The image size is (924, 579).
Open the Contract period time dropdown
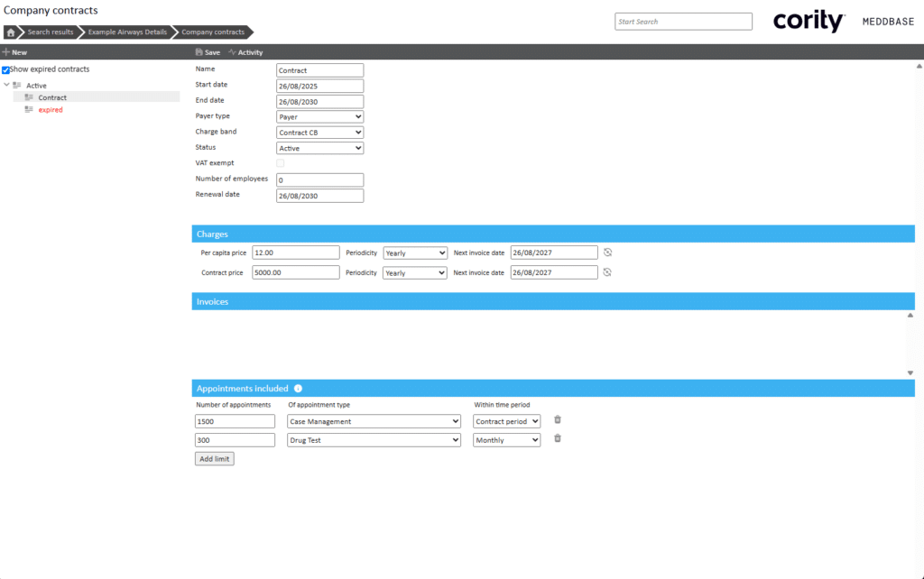click(x=507, y=421)
